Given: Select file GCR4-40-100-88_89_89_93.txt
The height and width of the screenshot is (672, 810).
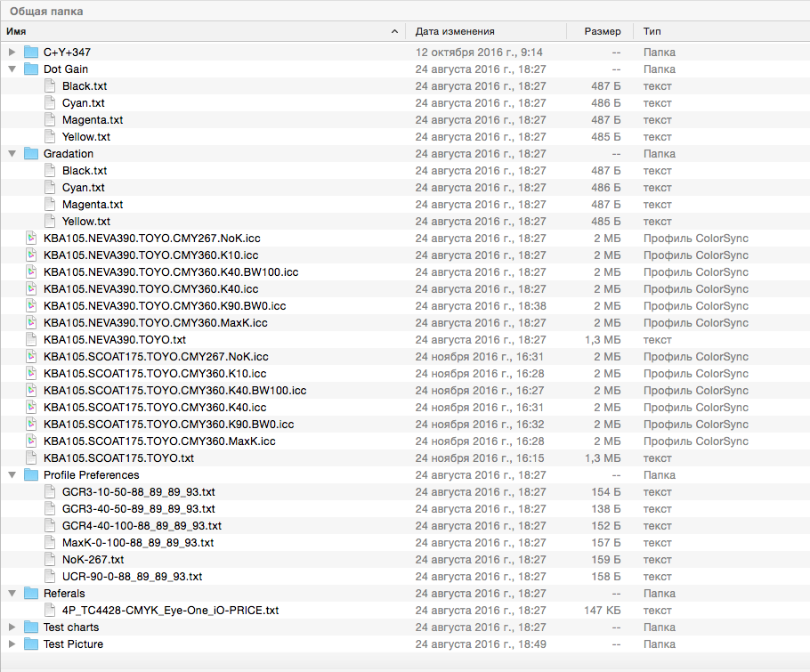Looking at the screenshot, I should pyautogui.click(x=142, y=526).
